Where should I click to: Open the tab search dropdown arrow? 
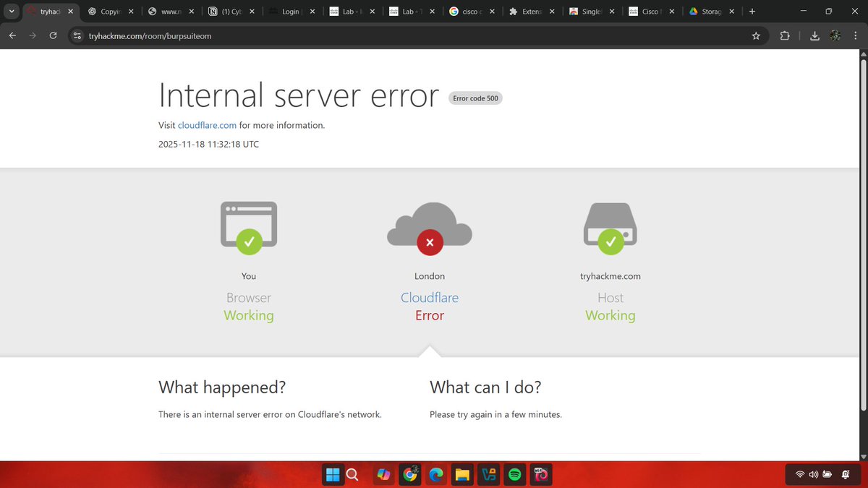(12, 11)
